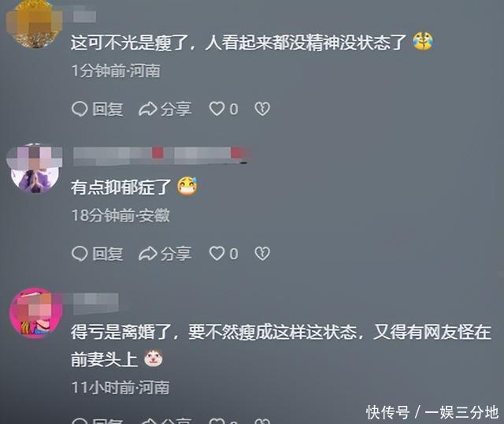
Task: Share the 有点抑郁症了 comment
Action: [165, 254]
